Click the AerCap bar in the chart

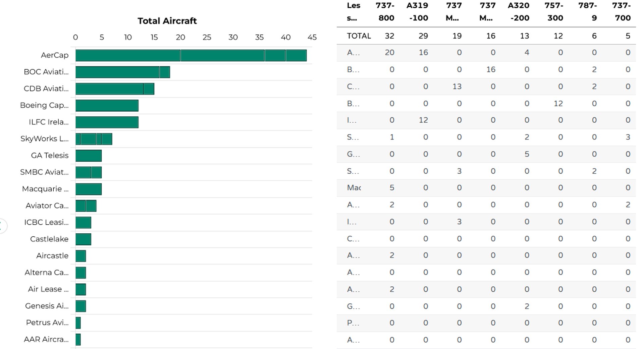[191, 56]
